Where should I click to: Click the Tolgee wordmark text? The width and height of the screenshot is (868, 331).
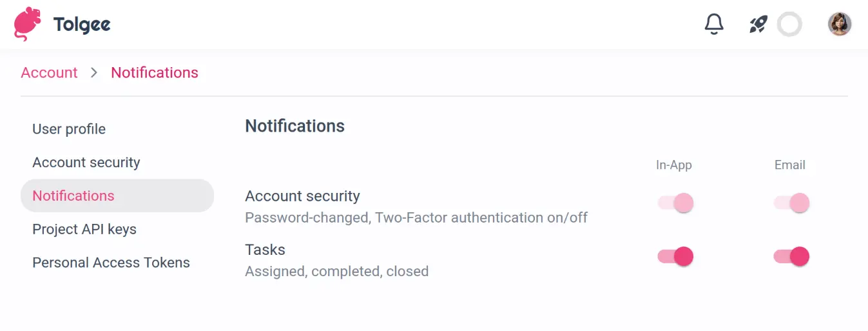(x=82, y=25)
